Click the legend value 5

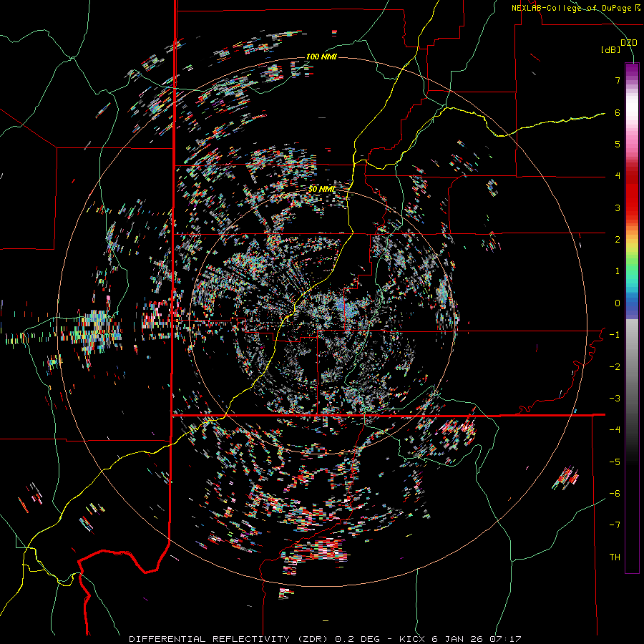[618, 144]
